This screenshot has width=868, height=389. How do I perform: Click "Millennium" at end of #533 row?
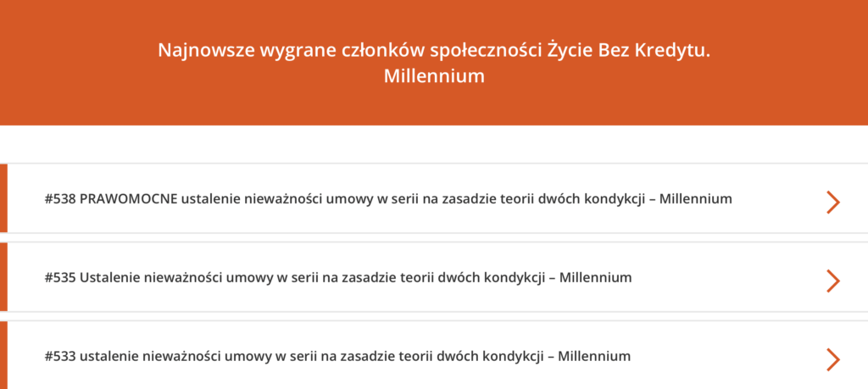594,356
